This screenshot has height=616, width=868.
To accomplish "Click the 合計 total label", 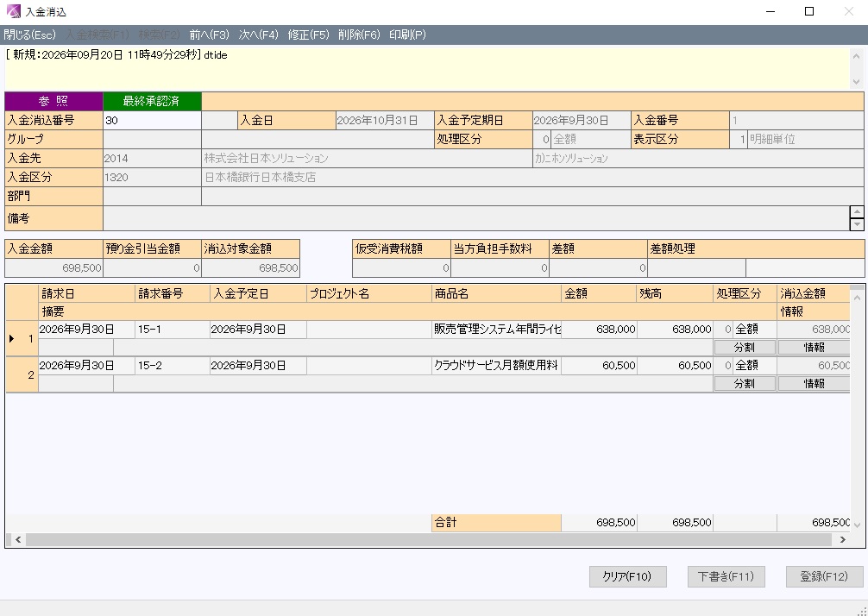I will 496,523.
